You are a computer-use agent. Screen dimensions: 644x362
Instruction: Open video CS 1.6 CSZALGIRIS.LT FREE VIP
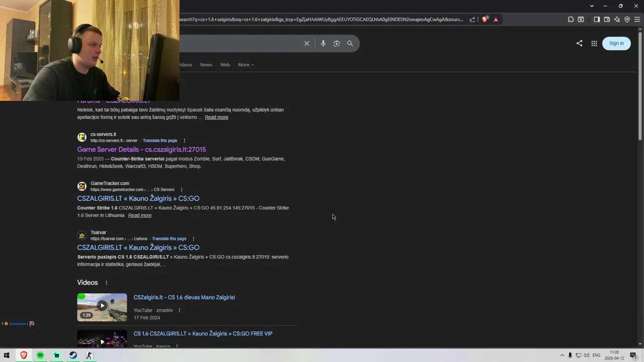(x=203, y=334)
